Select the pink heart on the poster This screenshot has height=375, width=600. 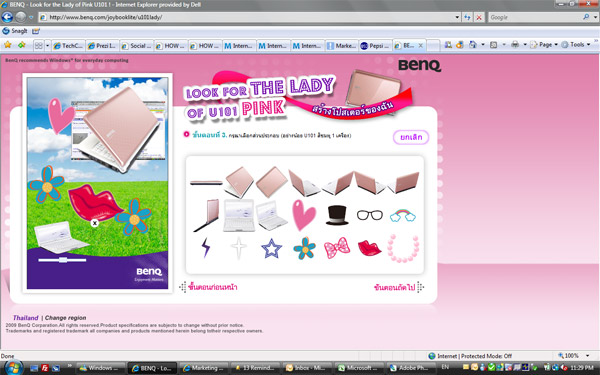[x=60, y=116]
